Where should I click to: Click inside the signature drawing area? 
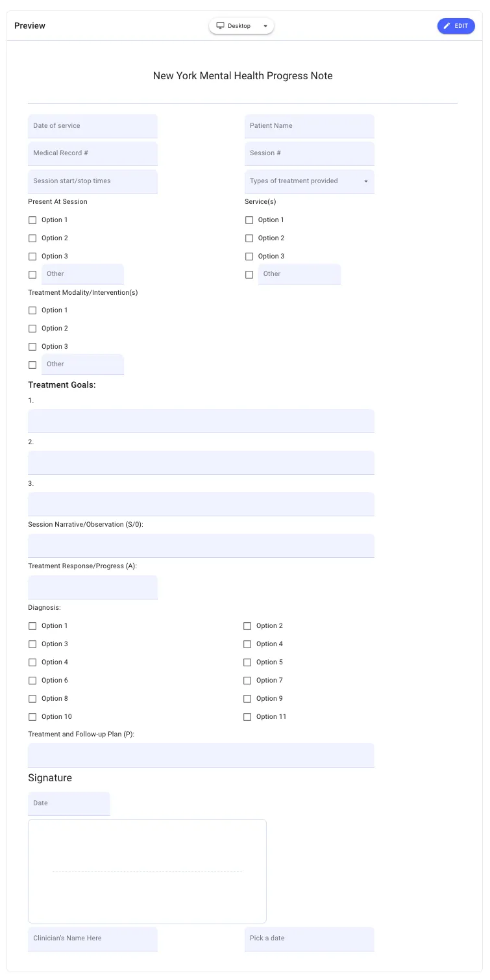point(147,870)
